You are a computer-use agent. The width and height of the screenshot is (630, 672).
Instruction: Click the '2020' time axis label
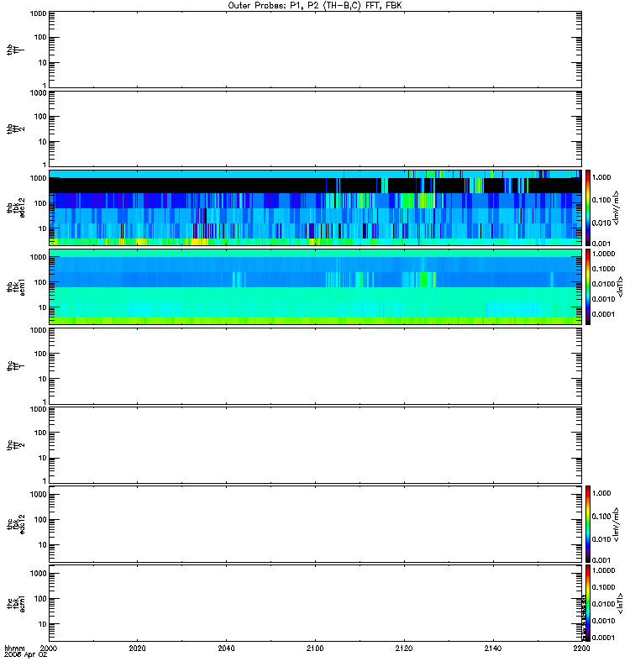click(137, 648)
